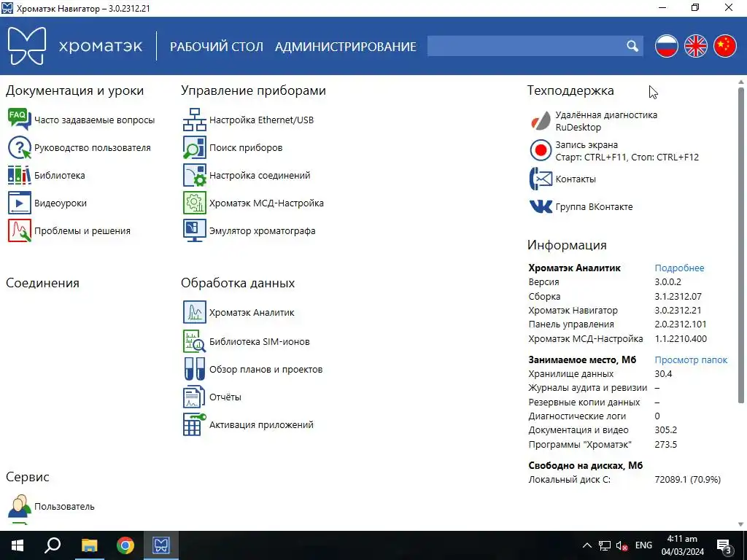Viewport: 747px width, 560px height.
Task: Open the АДМИНИСТРИРОВАНИЕ tab
Action: point(345,46)
